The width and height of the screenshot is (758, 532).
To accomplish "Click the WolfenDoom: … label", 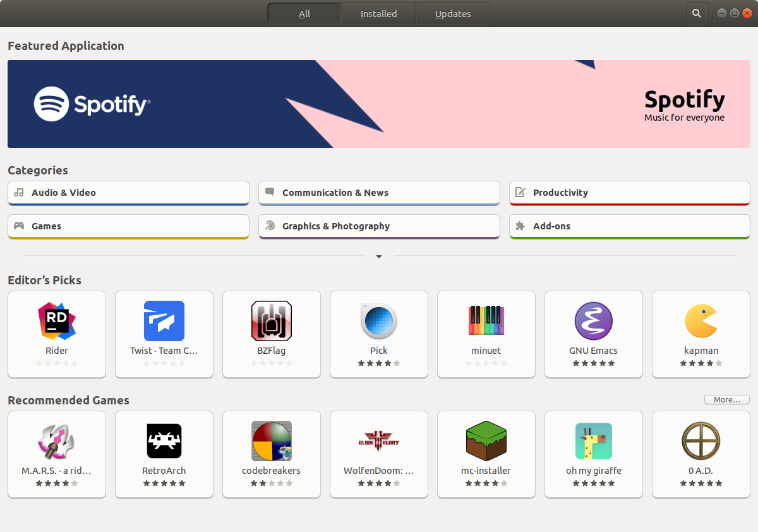I will click(379, 471).
